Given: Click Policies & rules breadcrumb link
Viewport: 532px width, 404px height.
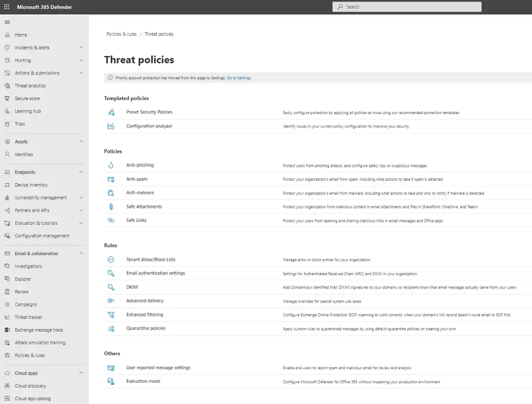Looking at the screenshot, I should pyautogui.click(x=121, y=34).
